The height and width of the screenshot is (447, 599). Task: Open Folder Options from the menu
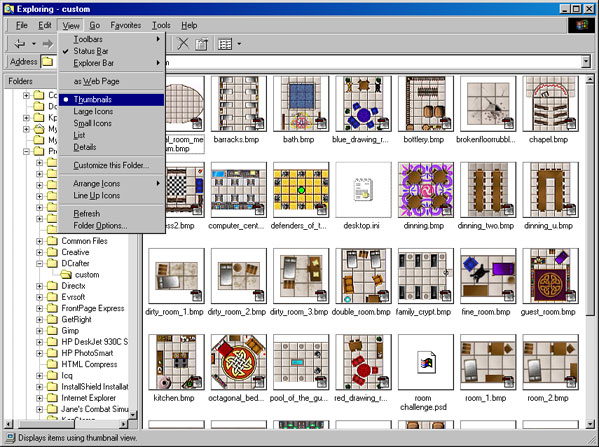(112, 226)
